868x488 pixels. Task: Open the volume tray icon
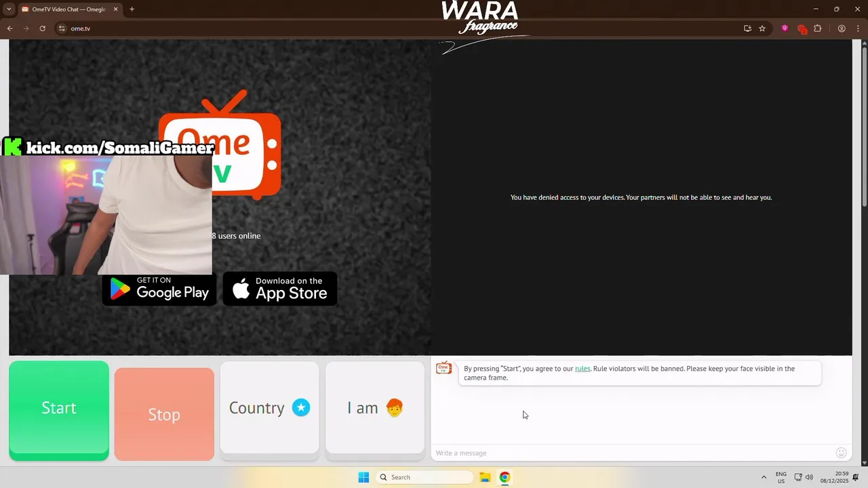[x=809, y=477]
